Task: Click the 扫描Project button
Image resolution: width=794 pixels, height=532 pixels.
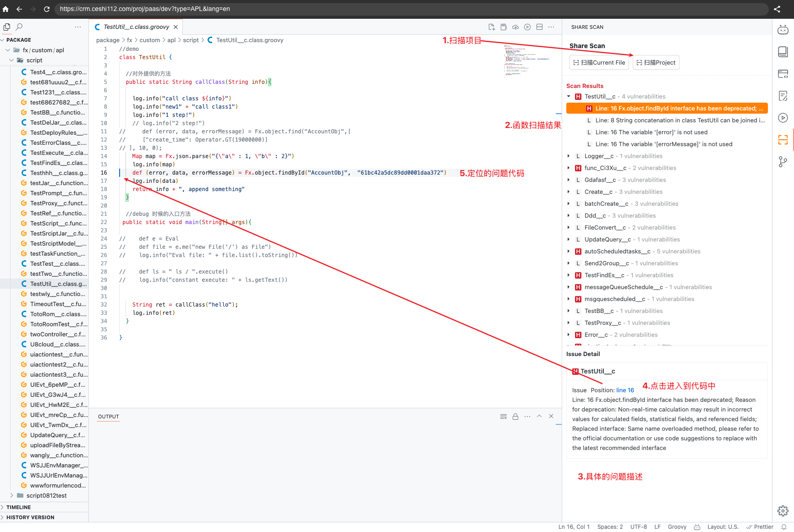Action: 656,63
